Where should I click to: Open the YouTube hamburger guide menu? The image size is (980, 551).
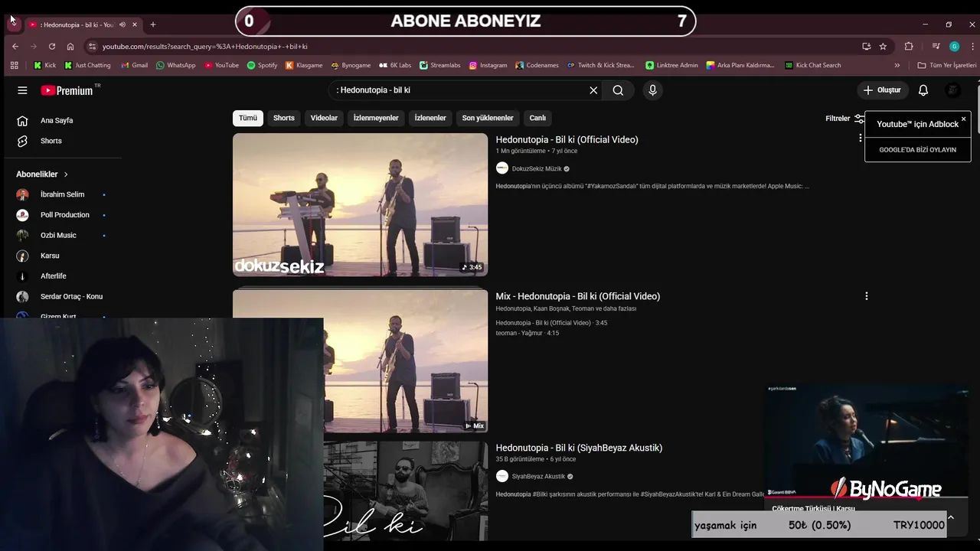[x=22, y=90]
